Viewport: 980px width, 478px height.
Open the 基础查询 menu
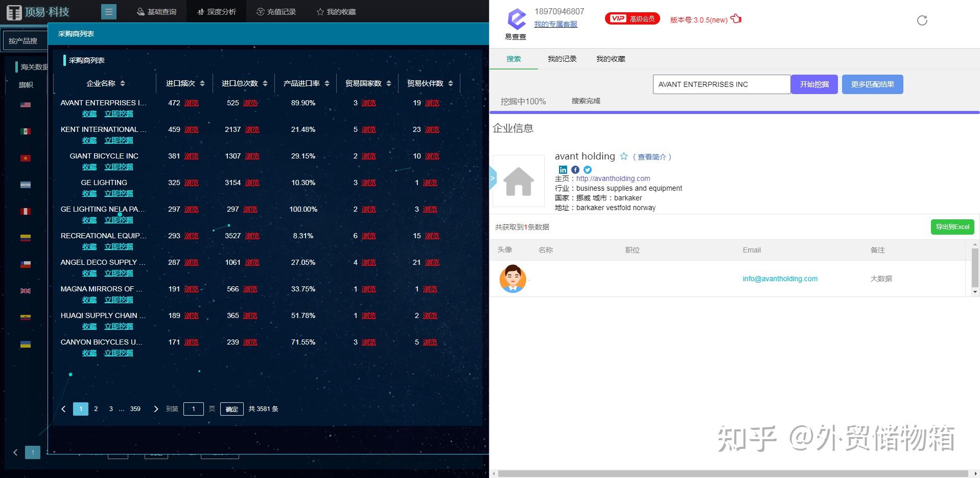tap(156, 12)
